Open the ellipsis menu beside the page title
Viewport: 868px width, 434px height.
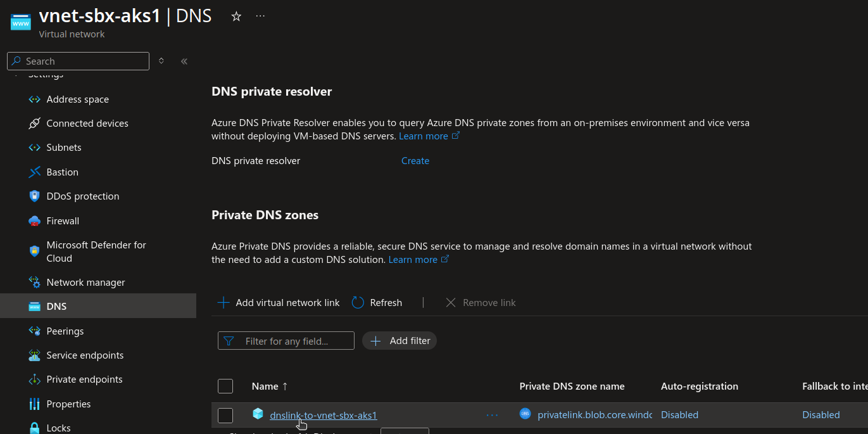260,16
